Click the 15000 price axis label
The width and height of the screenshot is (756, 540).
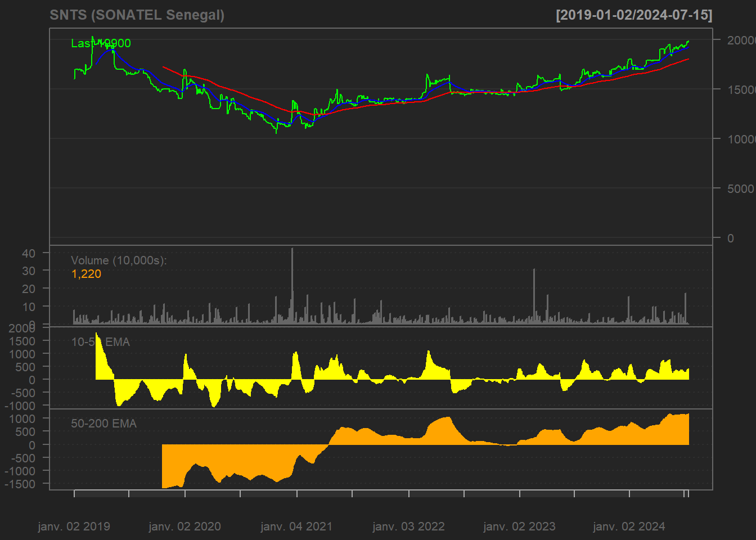(741, 89)
